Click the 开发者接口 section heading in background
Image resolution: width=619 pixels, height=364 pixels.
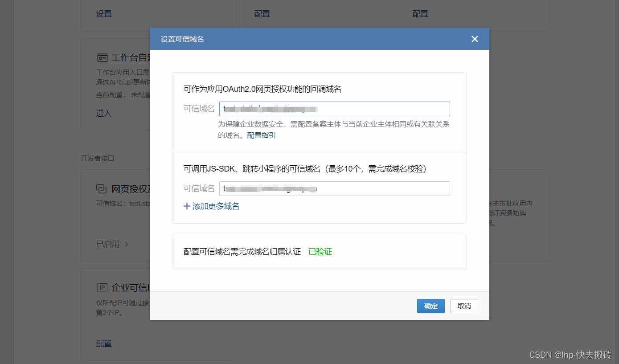click(98, 158)
